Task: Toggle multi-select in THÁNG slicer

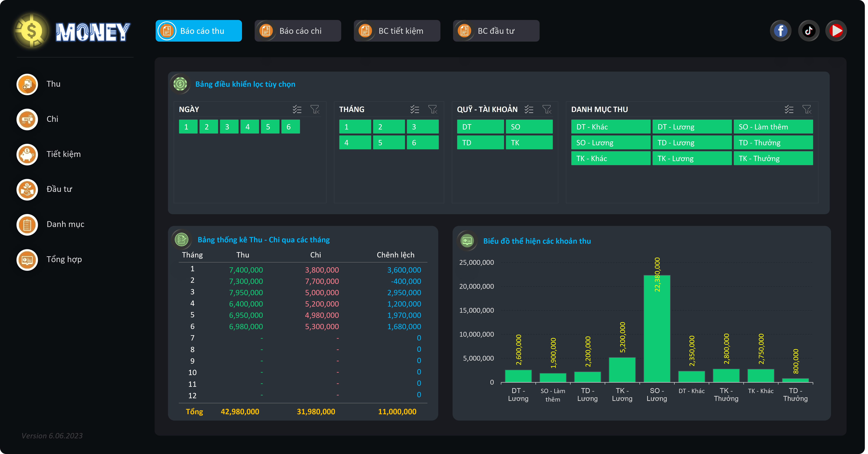Action: click(x=414, y=110)
